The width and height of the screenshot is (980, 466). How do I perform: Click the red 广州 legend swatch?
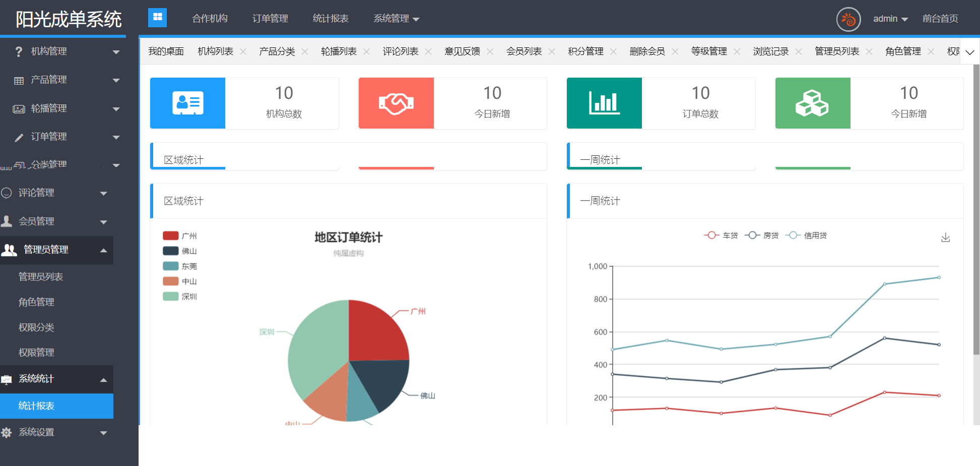click(x=171, y=236)
